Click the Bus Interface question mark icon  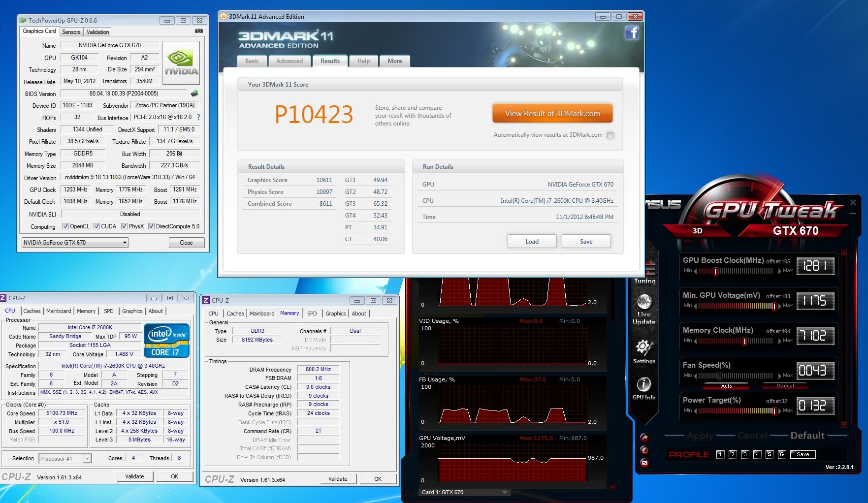[x=198, y=117]
